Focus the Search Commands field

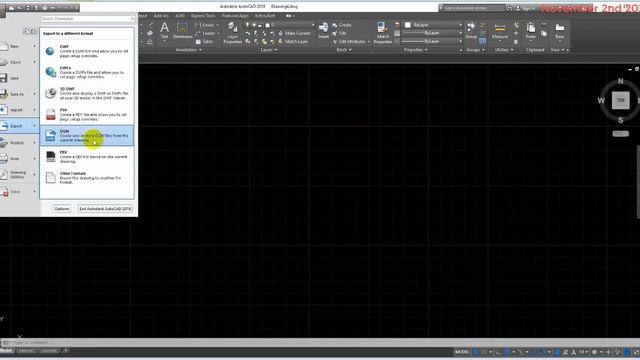tap(87, 19)
